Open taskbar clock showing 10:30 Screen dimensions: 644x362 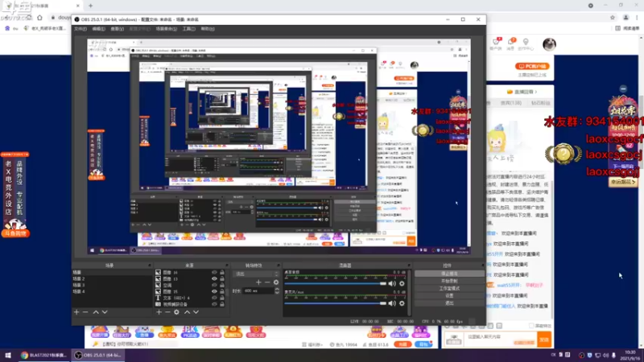(630, 355)
